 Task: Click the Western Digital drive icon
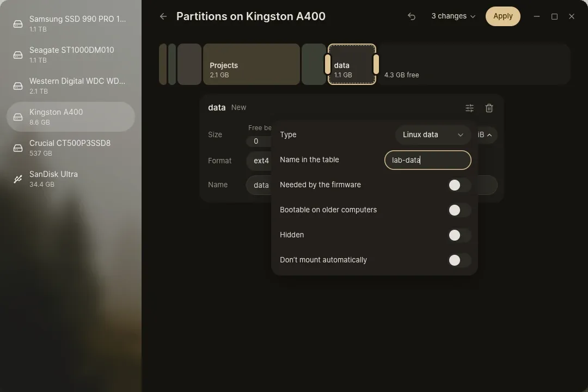[x=18, y=86]
